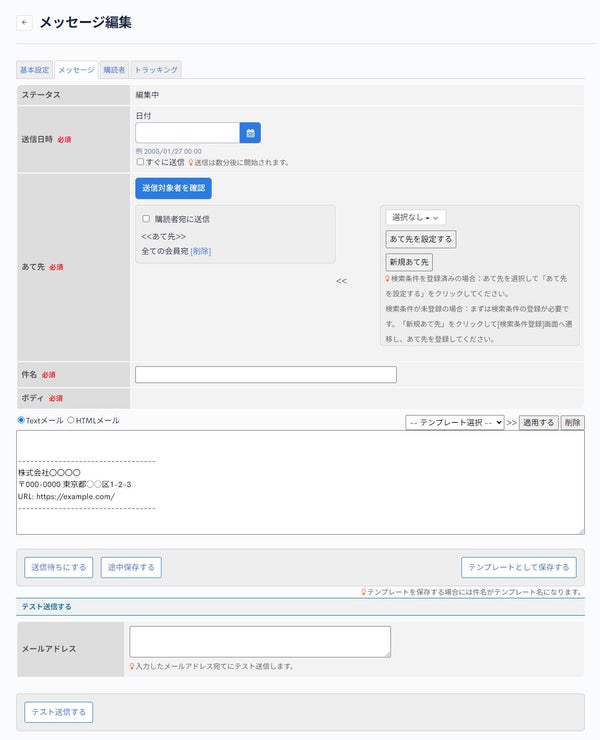This screenshot has width=600, height=740.
Task: Click the テンプレートとして保存する button
Action: [519, 567]
